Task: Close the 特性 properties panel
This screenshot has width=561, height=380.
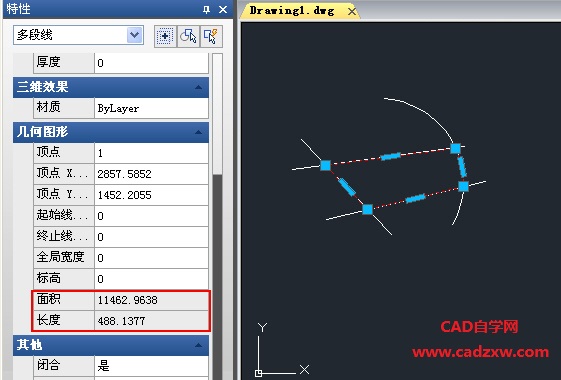Action: click(x=223, y=10)
